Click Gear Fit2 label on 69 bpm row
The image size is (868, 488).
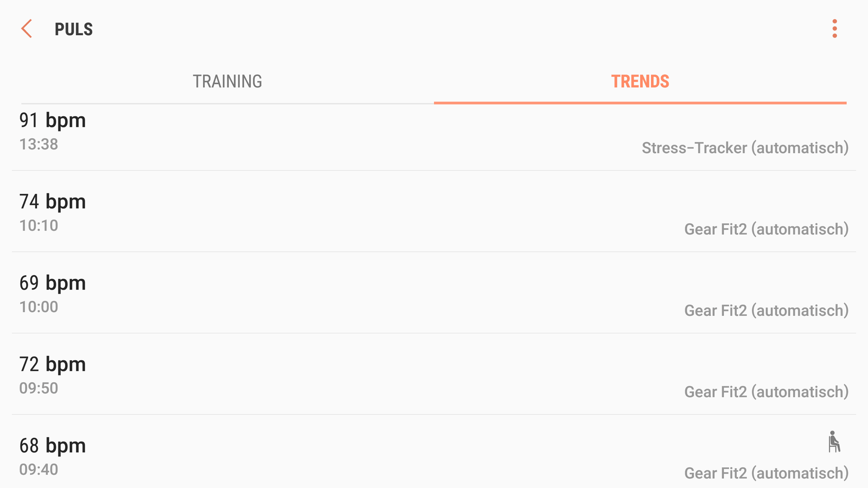coord(766,310)
